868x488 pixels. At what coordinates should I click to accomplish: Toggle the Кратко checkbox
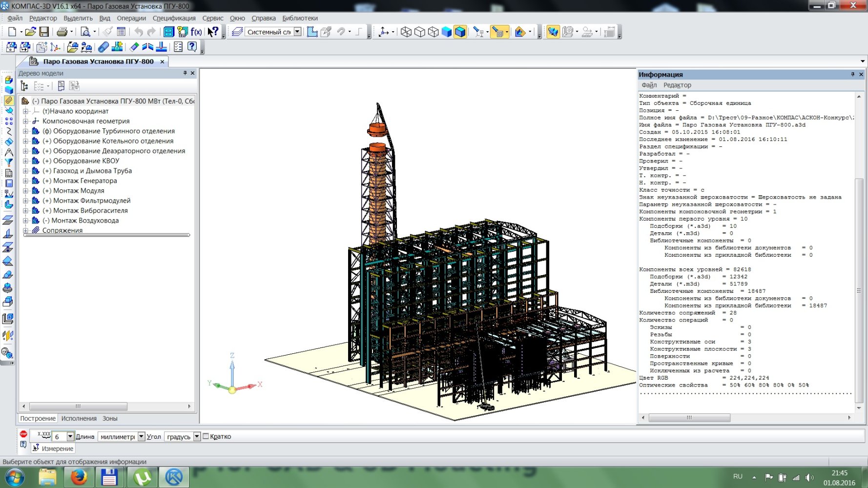point(206,436)
